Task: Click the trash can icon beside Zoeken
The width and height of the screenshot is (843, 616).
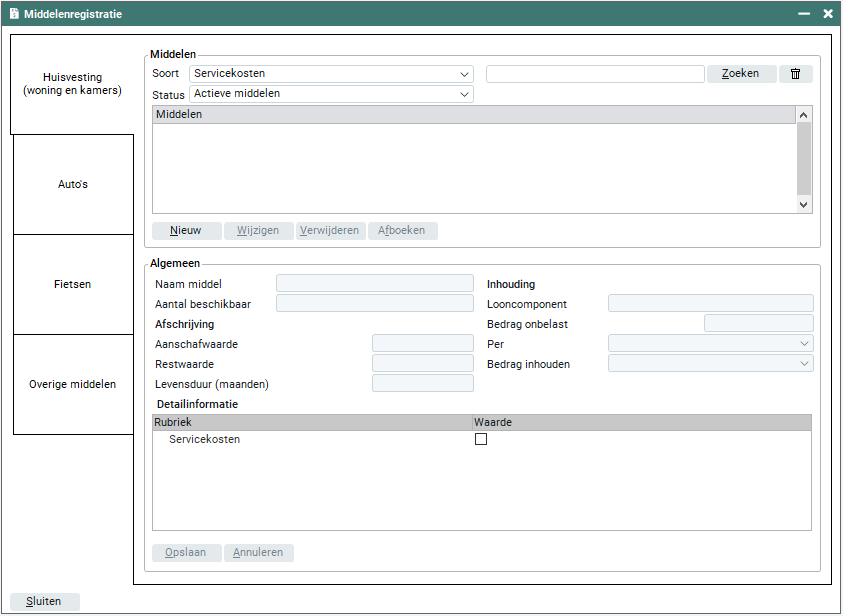Action: tap(795, 74)
